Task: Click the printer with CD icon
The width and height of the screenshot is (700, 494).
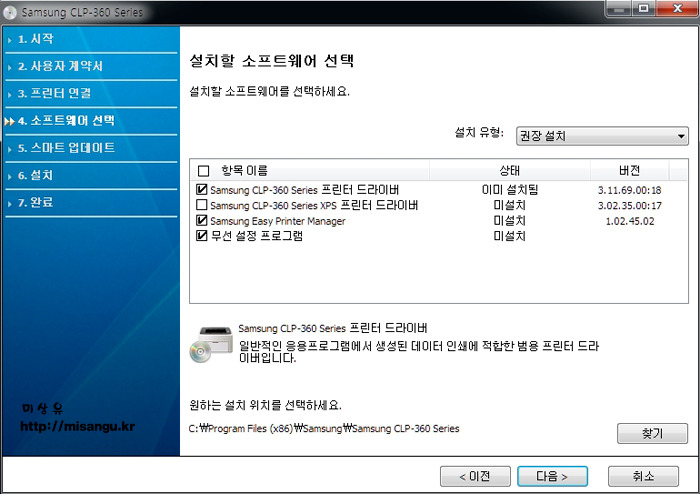Action: pos(211,344)
